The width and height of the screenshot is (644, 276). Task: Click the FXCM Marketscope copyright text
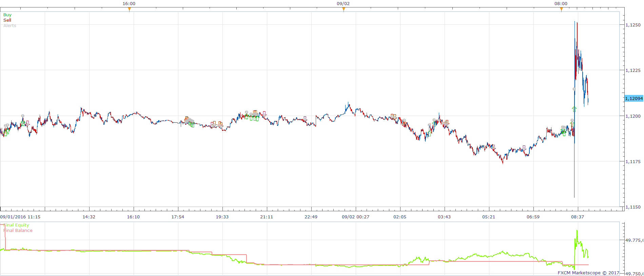[x=588, y=273]
